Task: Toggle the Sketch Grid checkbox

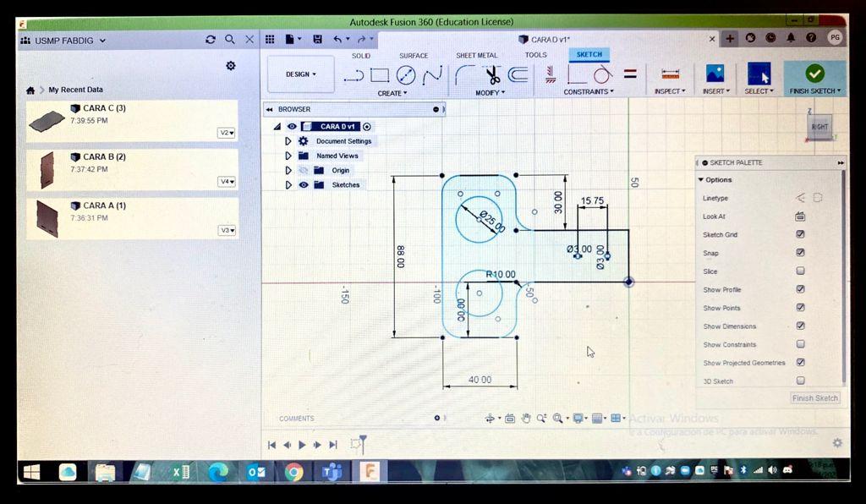Action: click(800, 234)
